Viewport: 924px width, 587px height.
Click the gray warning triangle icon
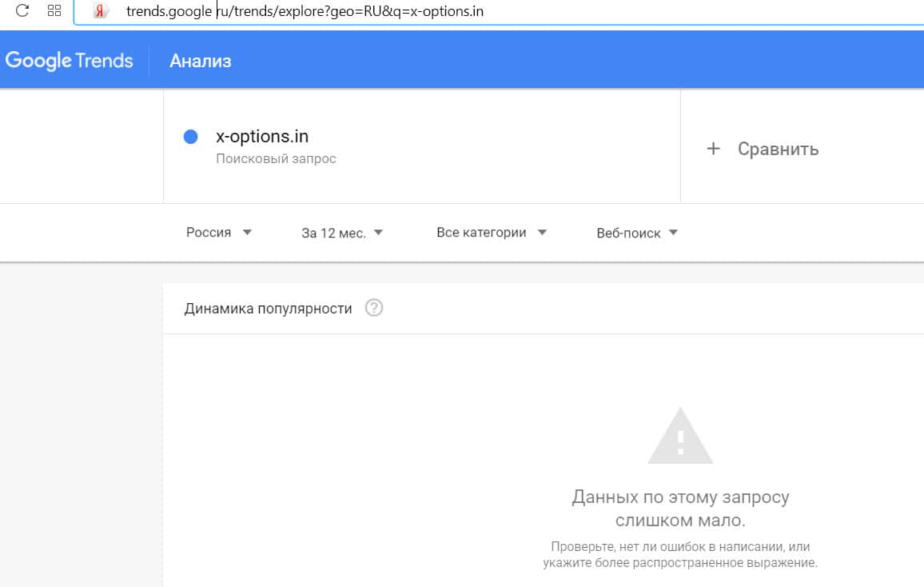[x=680, y=437]
